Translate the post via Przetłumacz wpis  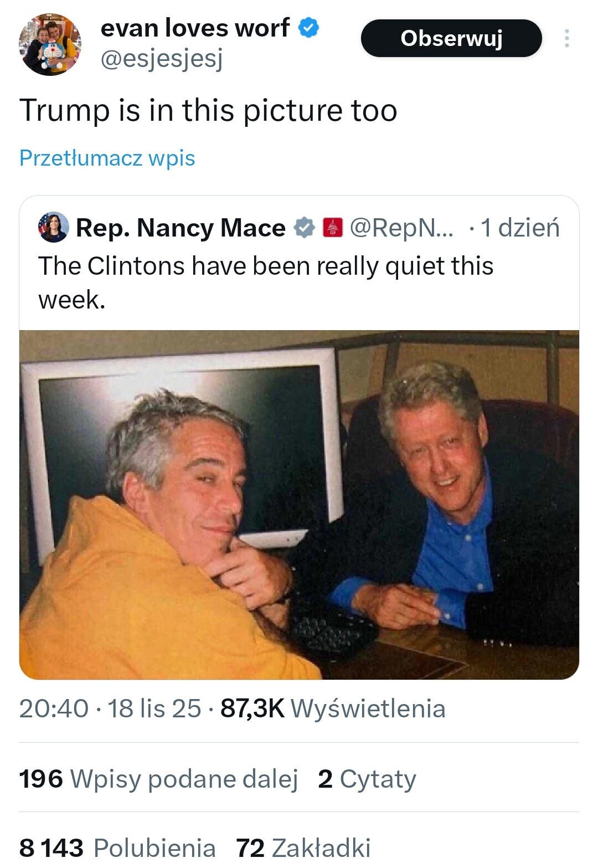point(107,158)
